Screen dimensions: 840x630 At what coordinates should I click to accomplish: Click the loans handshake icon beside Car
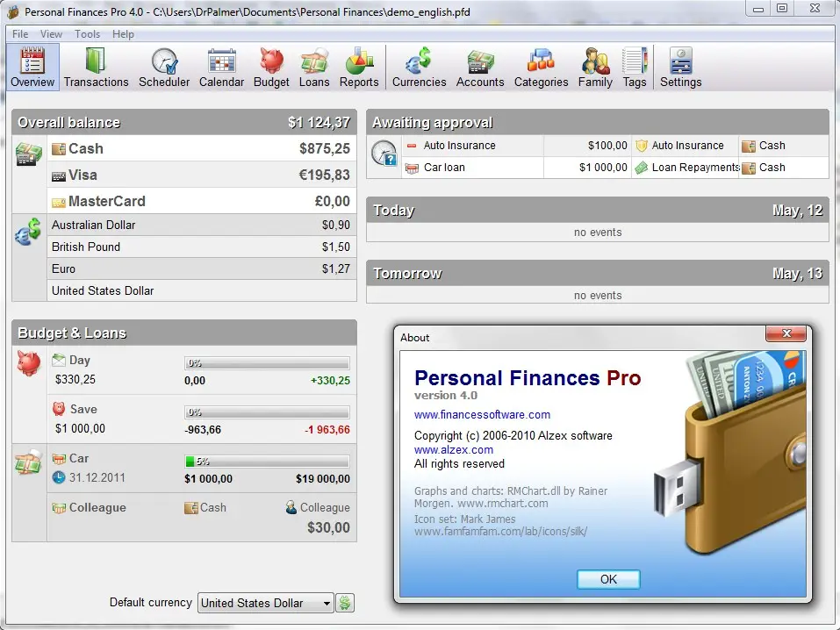click(28, 462)
